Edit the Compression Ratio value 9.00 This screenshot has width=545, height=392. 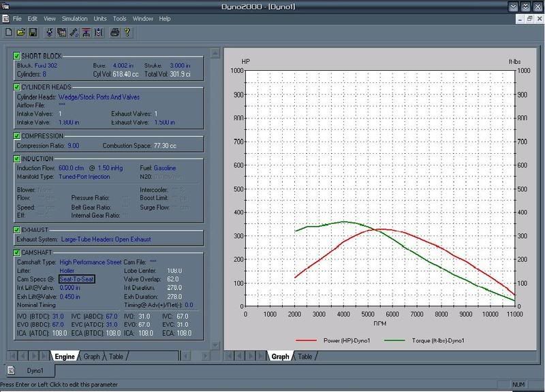[74, 146]
